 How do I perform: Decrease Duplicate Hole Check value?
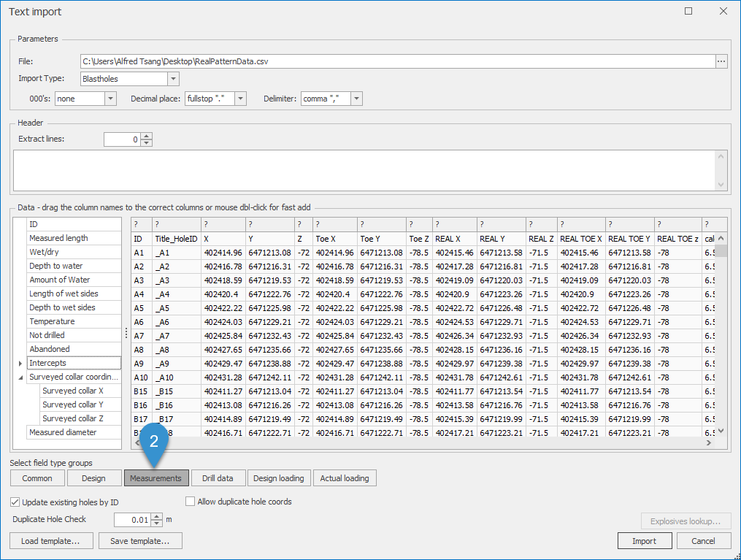[157, 523]
